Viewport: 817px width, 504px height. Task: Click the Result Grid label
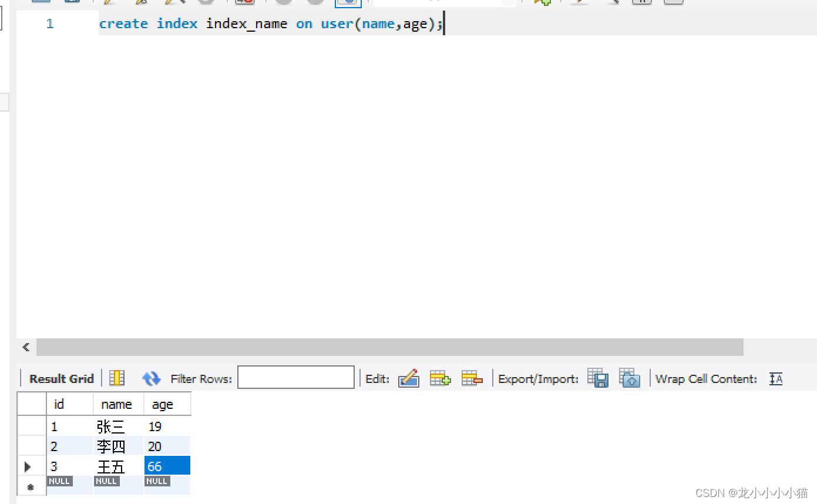[x=62, y=379]
